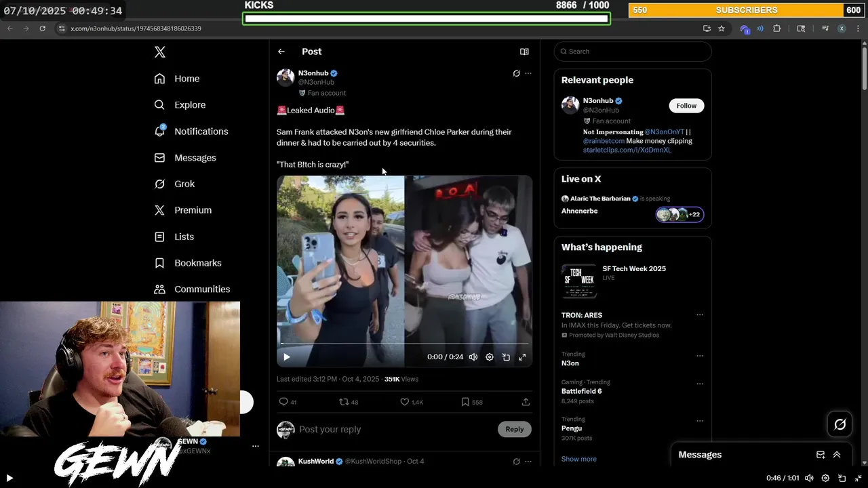The height and width of the screenshot is (488, 868).
Task: Open browser extensions puzzle icon
Action: [777, 28]
